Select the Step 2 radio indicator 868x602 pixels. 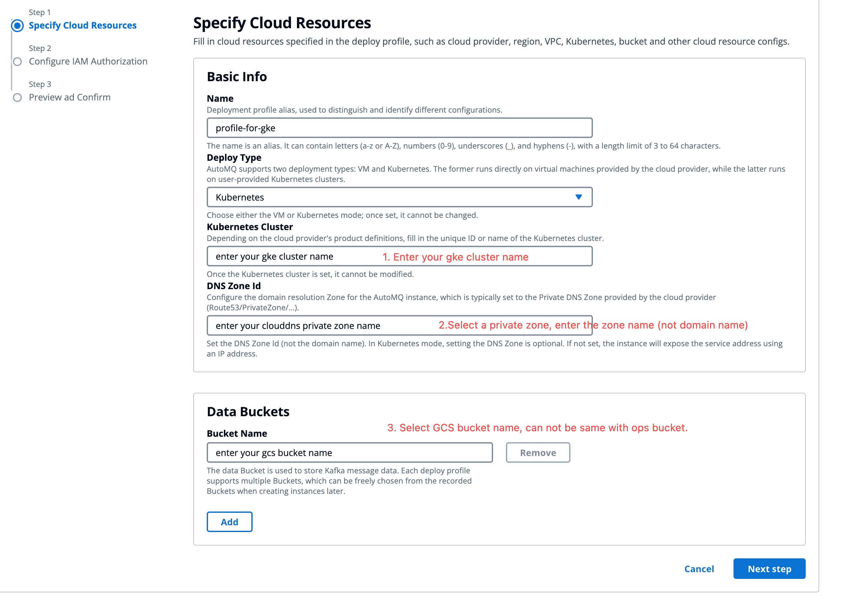pyautogui.click(x=17, y=62)
